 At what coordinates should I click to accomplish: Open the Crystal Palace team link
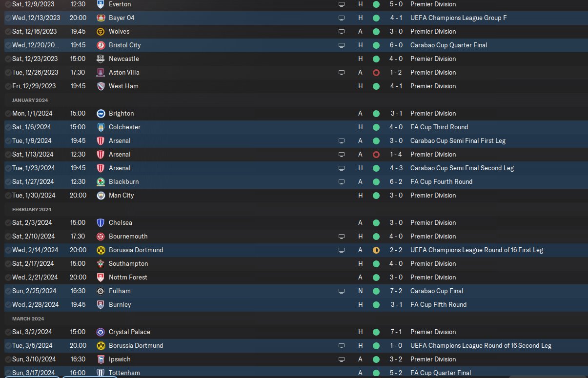pyautogui.click(x=129, y=332)
